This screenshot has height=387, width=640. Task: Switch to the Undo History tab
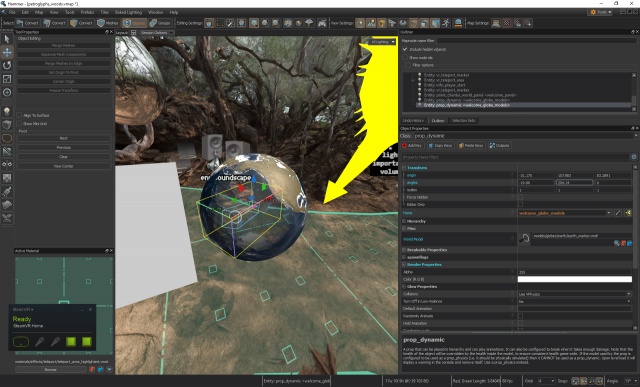pos(413,120)
